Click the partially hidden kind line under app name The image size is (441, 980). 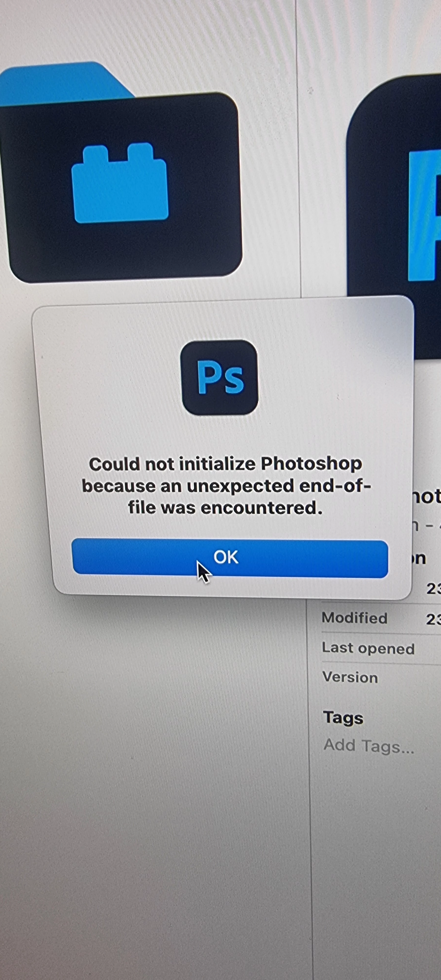click(426, 527)
